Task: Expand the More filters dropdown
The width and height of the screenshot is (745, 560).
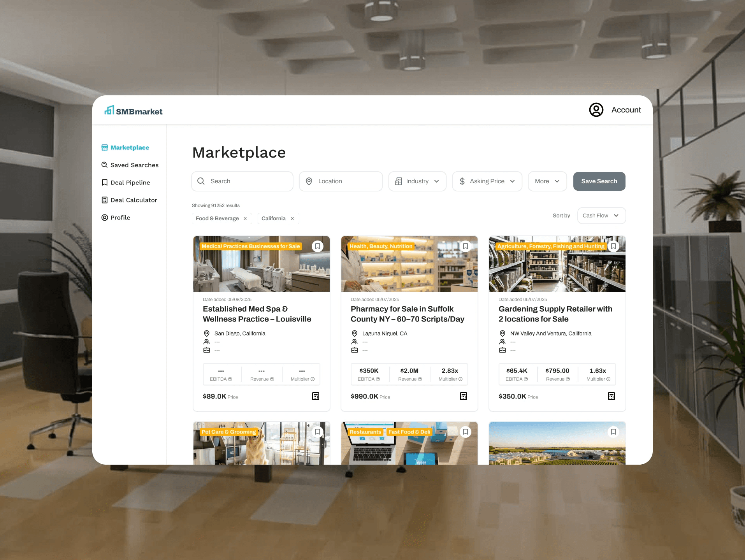Action: click(547, 181)
